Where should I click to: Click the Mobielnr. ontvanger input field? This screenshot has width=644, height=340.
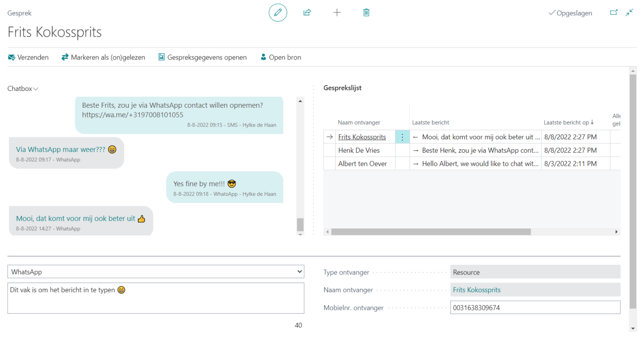coord(535,308)
